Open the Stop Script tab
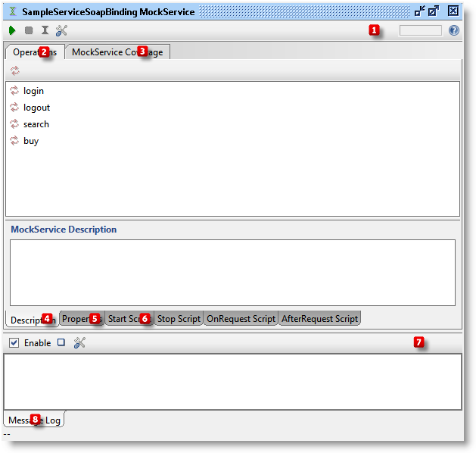 pos(179,318)
